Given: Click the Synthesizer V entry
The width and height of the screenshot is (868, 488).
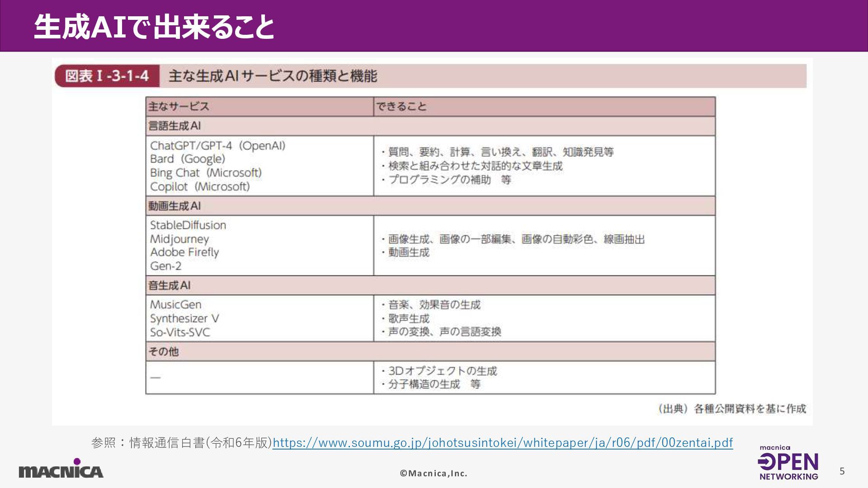Looking at the screenshot, I should (x=184, y=319).
